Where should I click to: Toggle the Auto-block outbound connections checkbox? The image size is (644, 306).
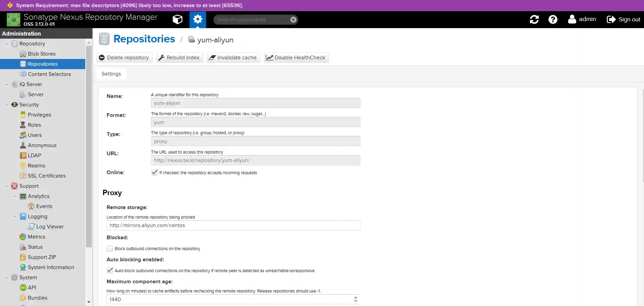(x=110, y=270)
